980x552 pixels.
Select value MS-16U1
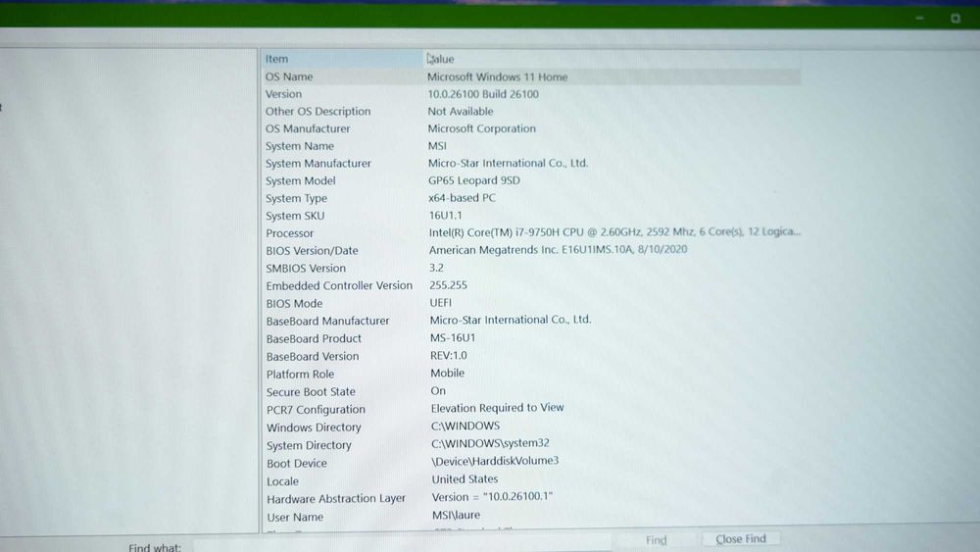[x=453, y=337]
